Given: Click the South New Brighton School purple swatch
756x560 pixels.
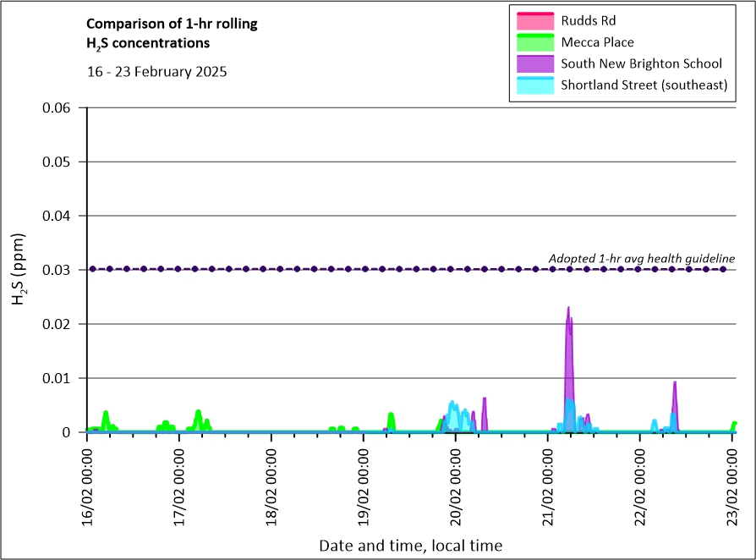Looking at the screenshot, I should (532, 63).
